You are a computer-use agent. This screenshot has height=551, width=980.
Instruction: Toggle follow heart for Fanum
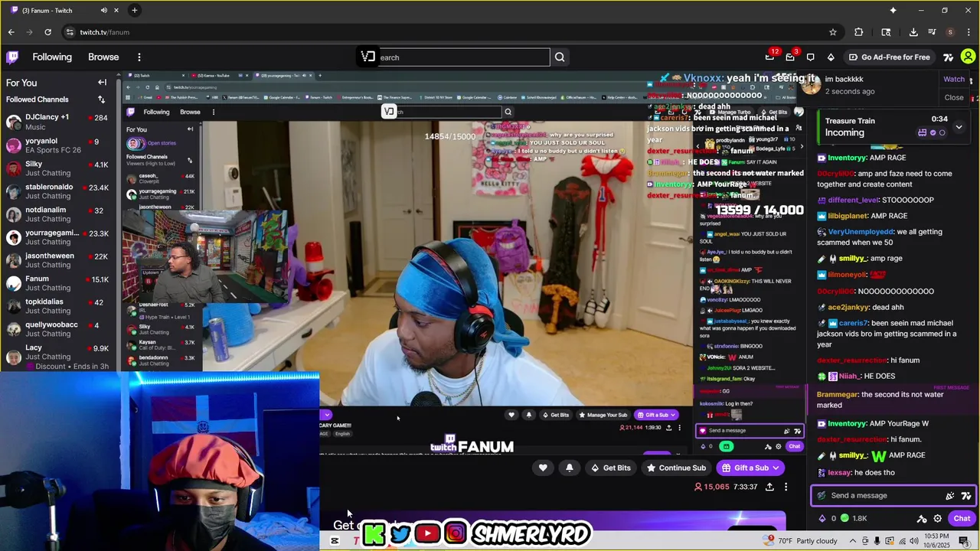543,468
